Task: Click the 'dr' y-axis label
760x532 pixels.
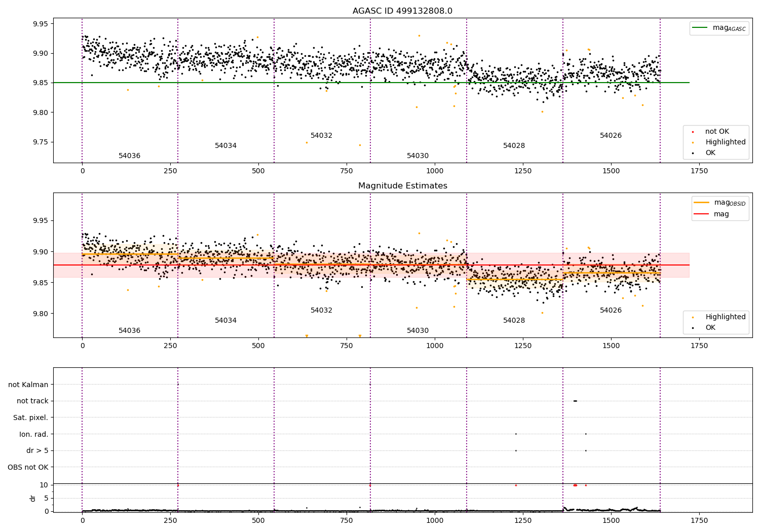Action: point(33,498)
